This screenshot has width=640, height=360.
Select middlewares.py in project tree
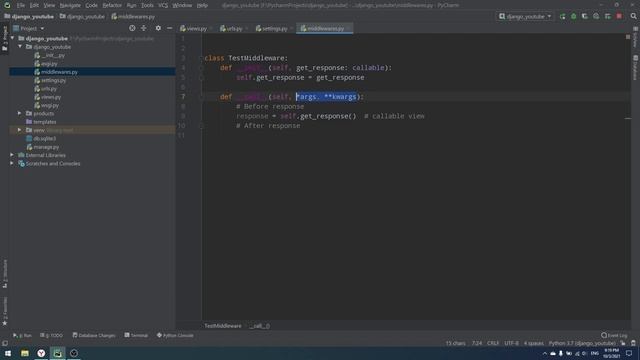click(x=56, y=72)
